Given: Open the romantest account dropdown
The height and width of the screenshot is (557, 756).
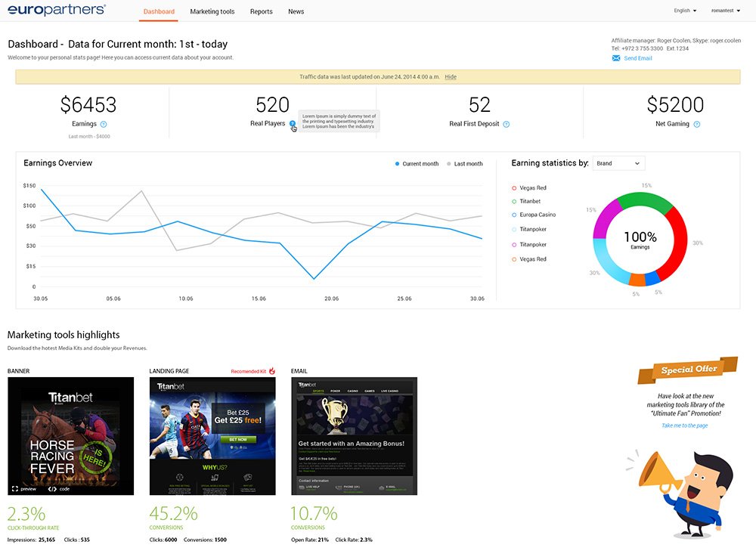Looking at the screenshot, I should coord(726,11).
